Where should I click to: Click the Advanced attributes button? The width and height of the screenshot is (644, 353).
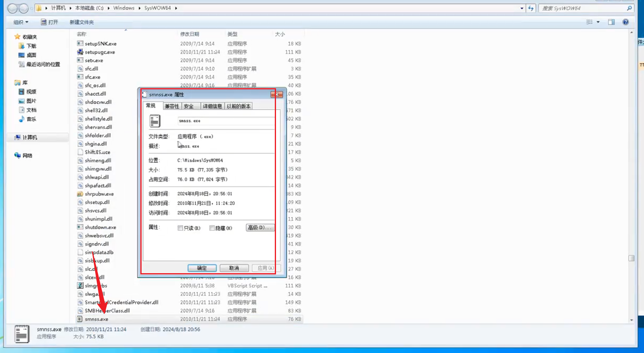click(260, 228)
